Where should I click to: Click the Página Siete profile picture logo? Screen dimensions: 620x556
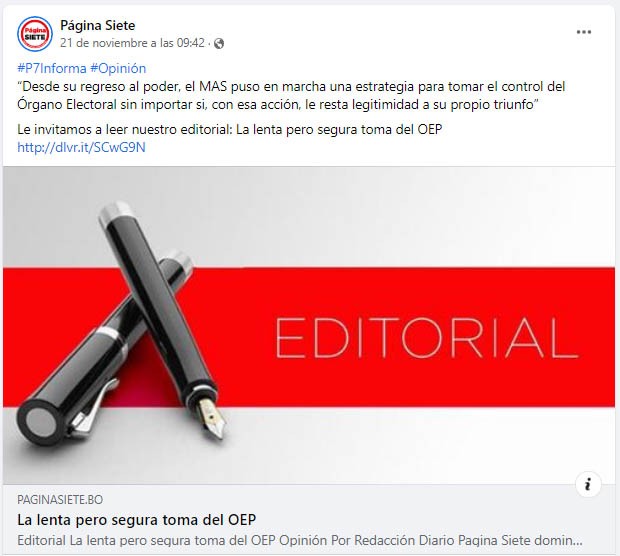(35, 34)
